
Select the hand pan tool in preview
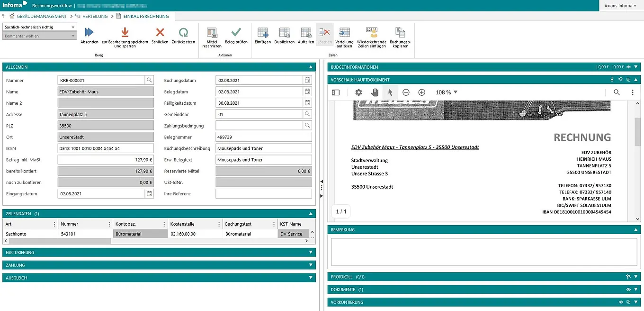pyautogui.click(x=375, y=92)
